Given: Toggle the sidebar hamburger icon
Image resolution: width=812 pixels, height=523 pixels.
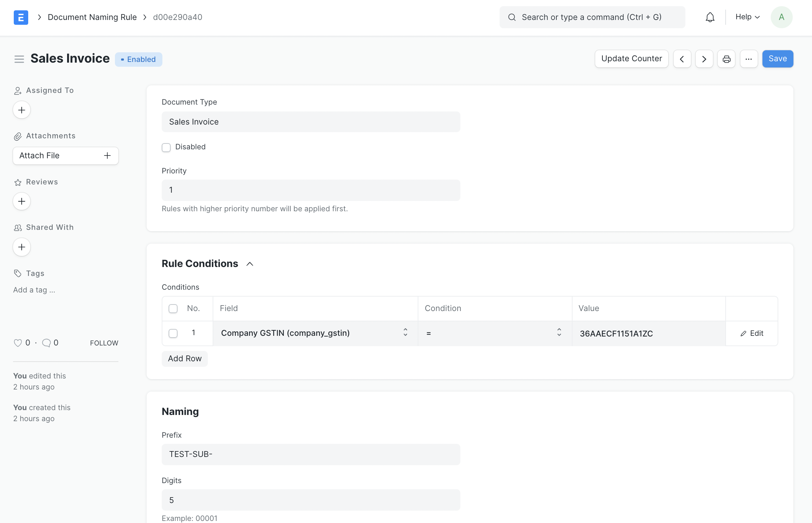Looking at the screenshot, I should click(19, 59).
